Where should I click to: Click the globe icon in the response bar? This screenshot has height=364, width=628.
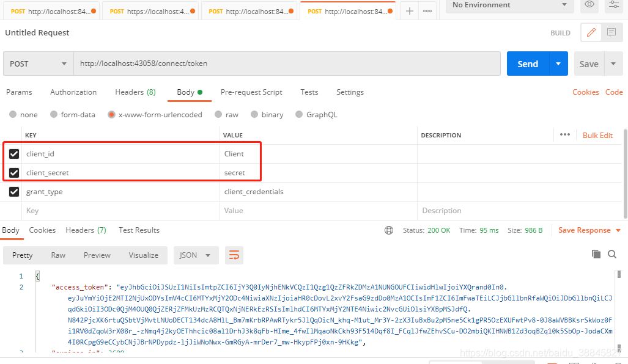coord(390,230)
